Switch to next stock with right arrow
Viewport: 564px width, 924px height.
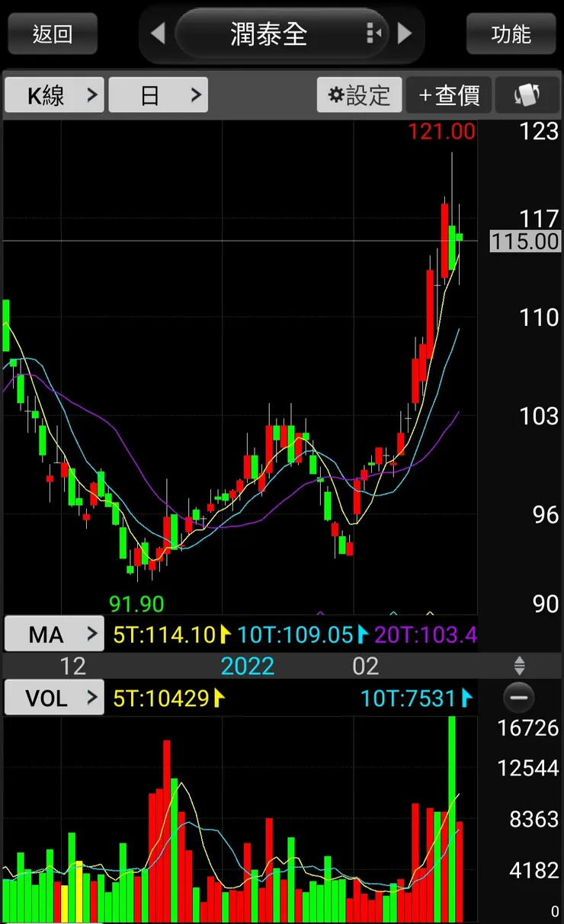click(405, 34)
